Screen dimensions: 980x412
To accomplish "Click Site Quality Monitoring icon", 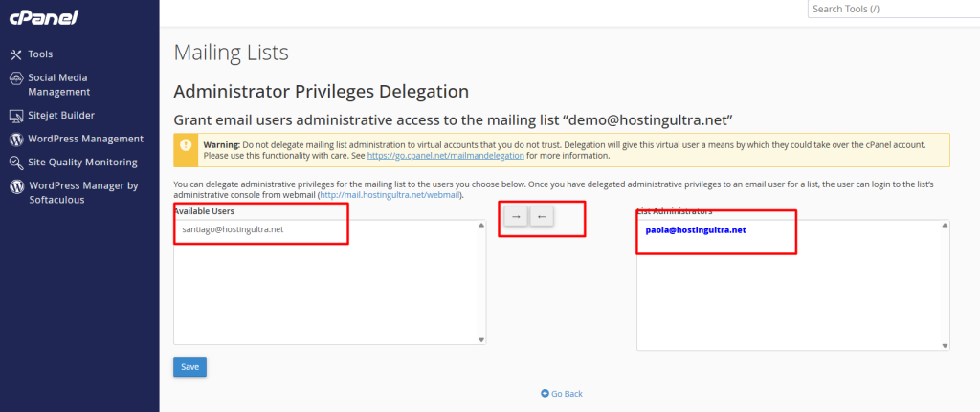I will click(16, 163).
